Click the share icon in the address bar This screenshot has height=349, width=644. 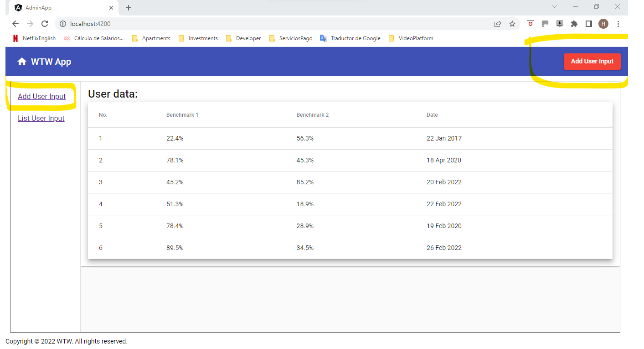pos(498,24)
